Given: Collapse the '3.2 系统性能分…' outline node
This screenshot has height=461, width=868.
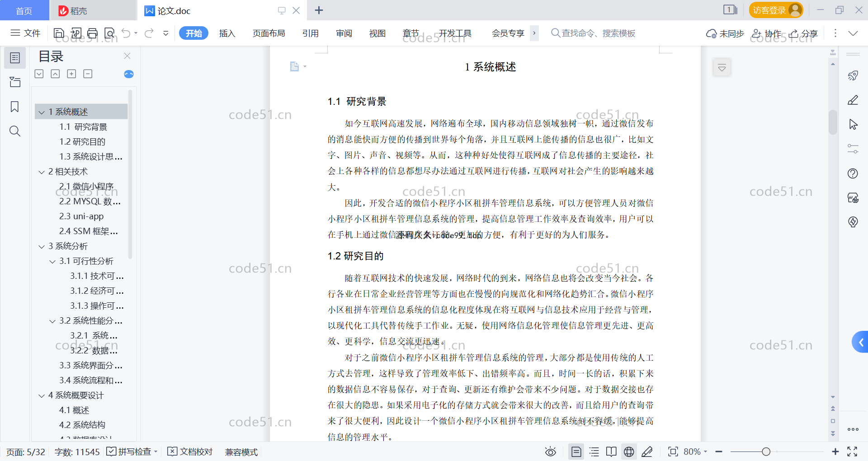Looking at the screenshot, I should pyautogui.click(x=52, y=321).
